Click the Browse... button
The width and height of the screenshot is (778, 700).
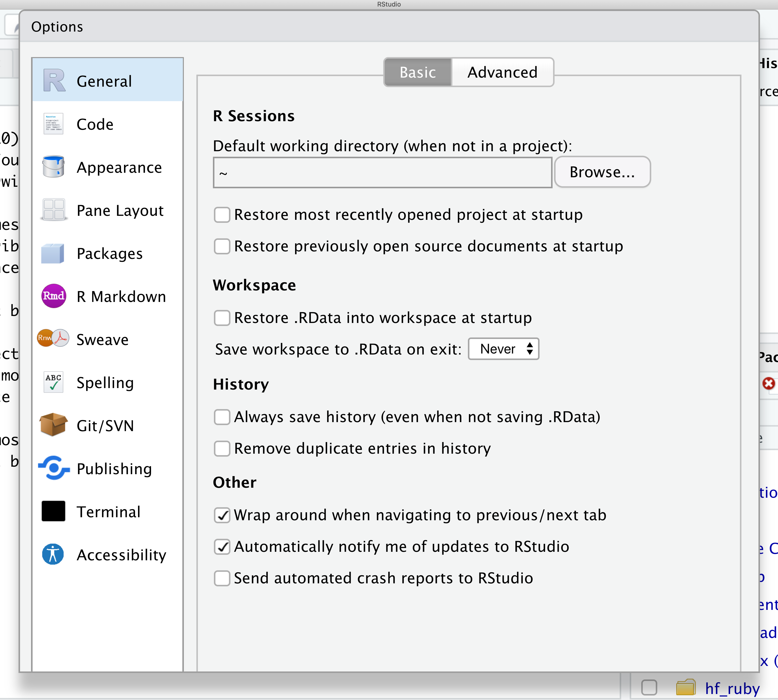(x=602, y=172)
